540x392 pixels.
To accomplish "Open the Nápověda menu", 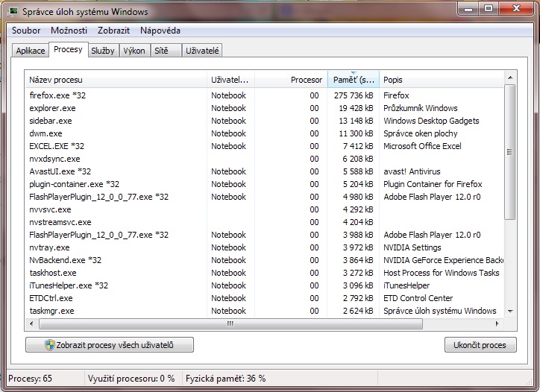I will click(160, 31).
